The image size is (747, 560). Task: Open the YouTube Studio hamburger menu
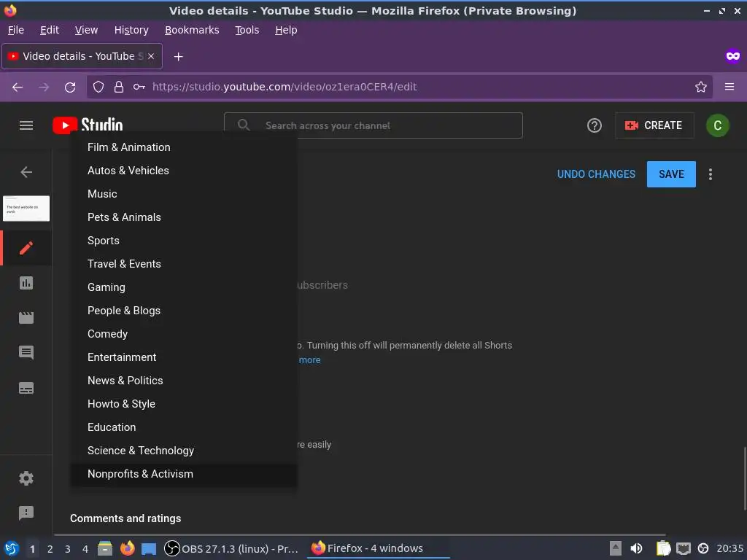[x=26, y=125]
